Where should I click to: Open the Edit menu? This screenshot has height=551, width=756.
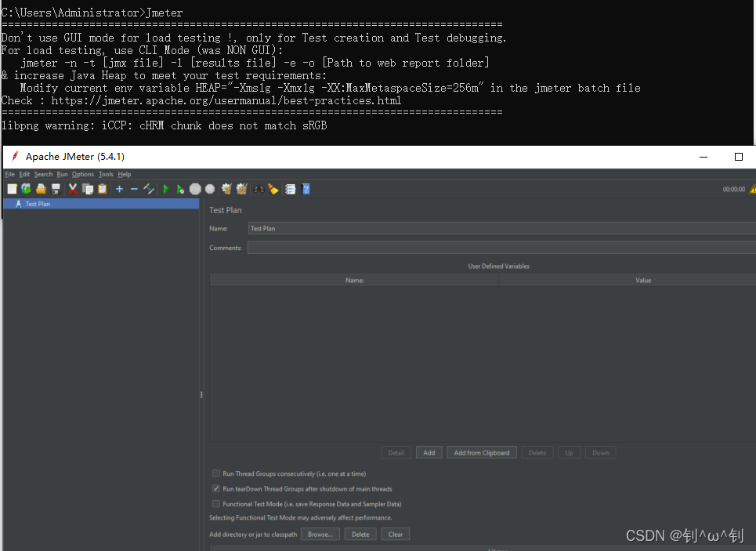[x=24, y=174]
